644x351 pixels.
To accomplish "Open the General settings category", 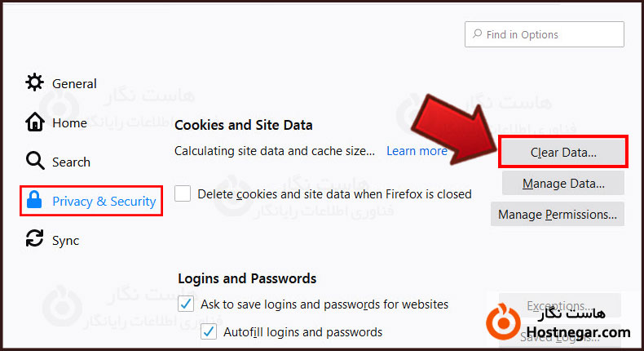I will (x=74, y=83).
